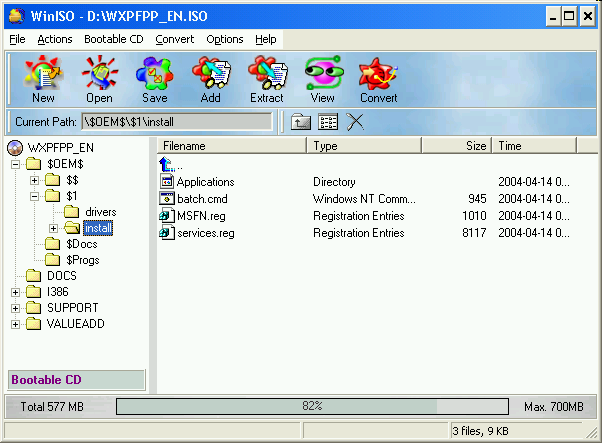Expand the $$ tree node
Image resolution: width=602 pixels, height=443 pixels.
coord(35,180)
